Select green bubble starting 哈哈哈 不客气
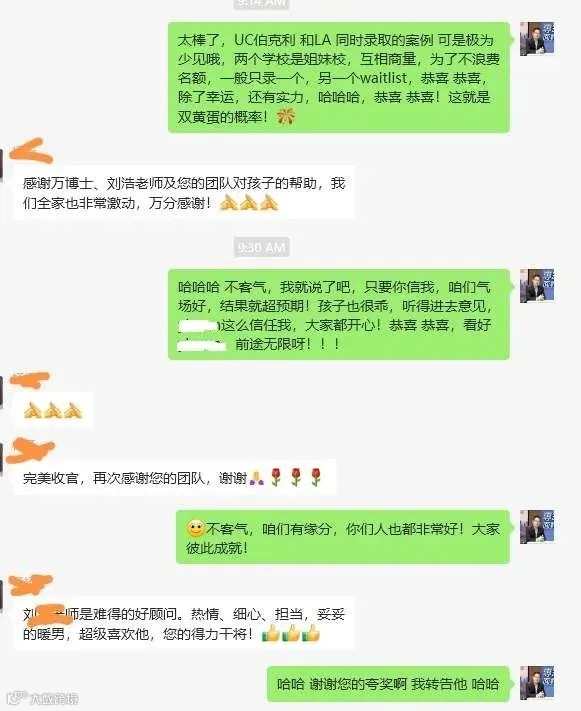This screenshot has width=581, height=711. (x=339, y=315)
